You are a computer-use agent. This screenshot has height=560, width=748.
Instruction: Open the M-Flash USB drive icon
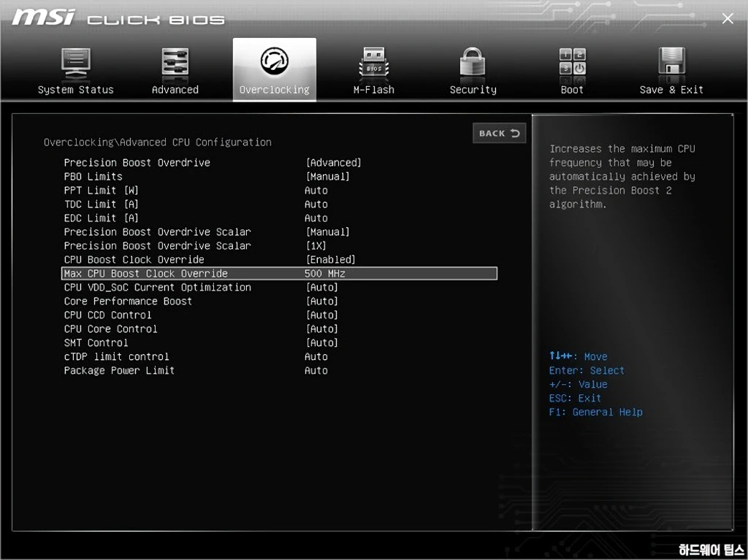373,63
